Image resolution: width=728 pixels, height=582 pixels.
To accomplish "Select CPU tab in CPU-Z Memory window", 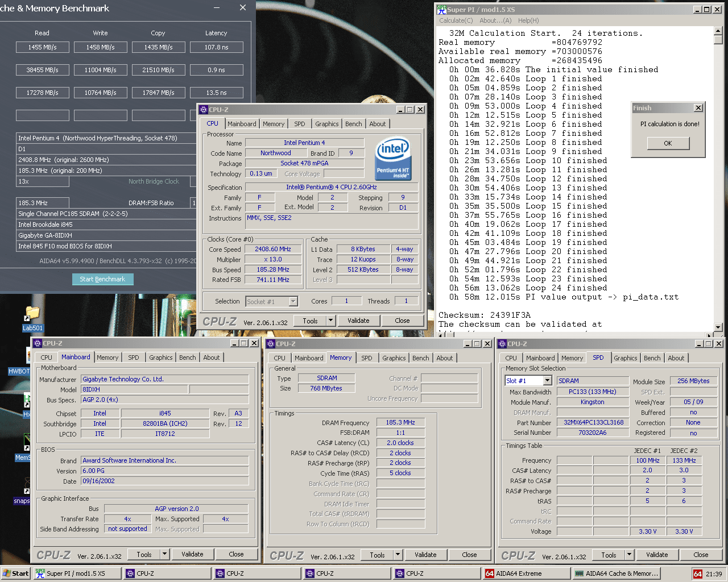I will [x=279, y=358].
